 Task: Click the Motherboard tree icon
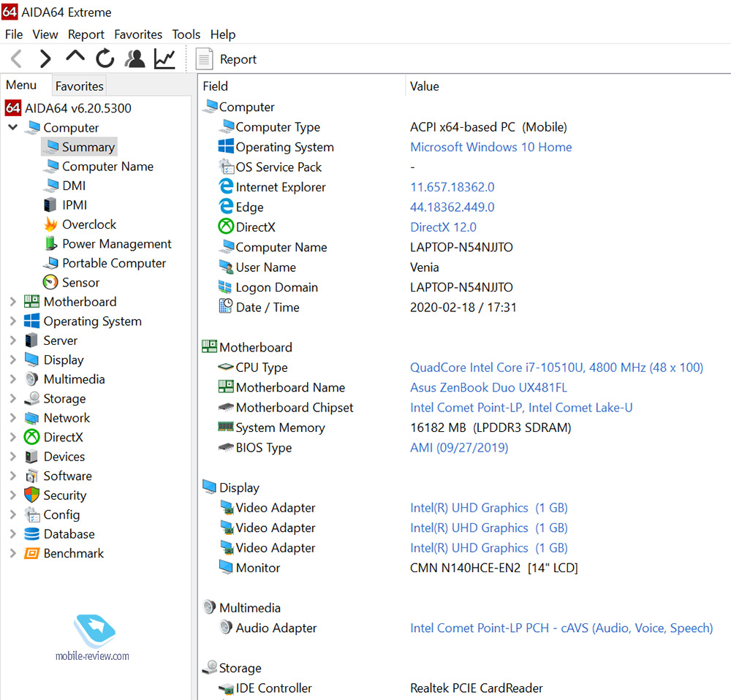[x=31, y=302]
